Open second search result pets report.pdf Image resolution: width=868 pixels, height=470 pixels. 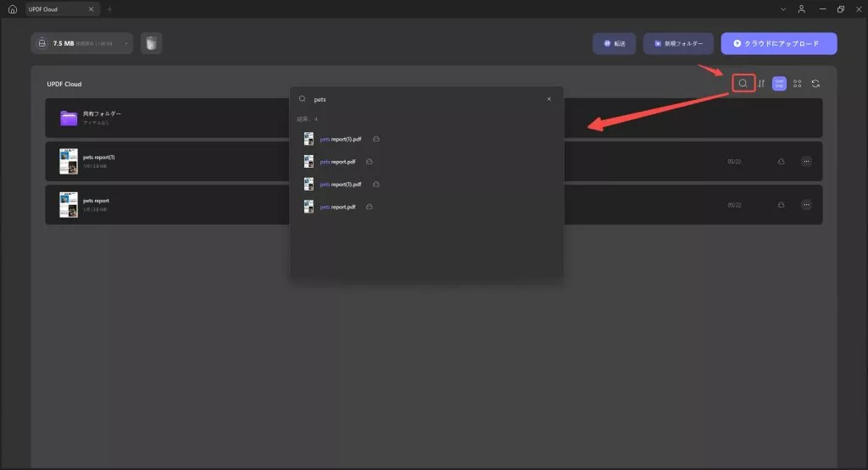426,162
